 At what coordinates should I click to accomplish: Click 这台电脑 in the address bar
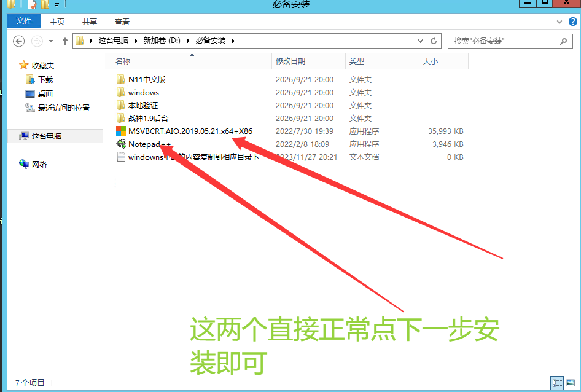(114, 41)
